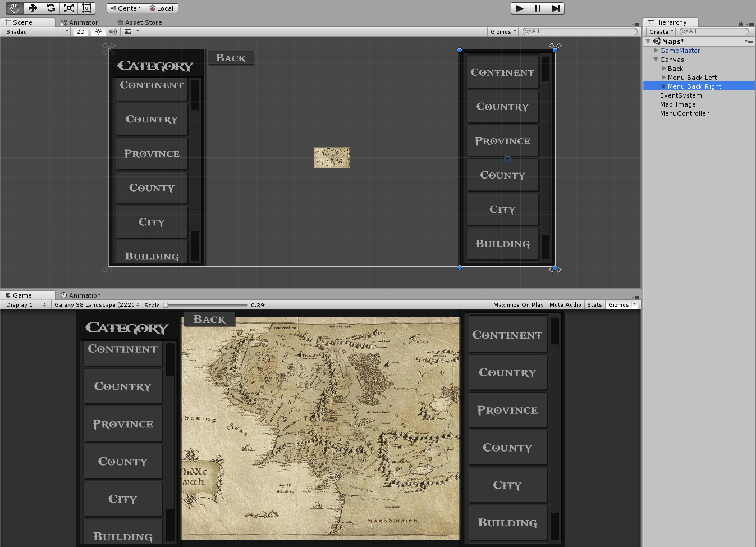Select the Hand tool in the toolbar
This screenshot has height=547, width=756.
[x=15, y=8]
